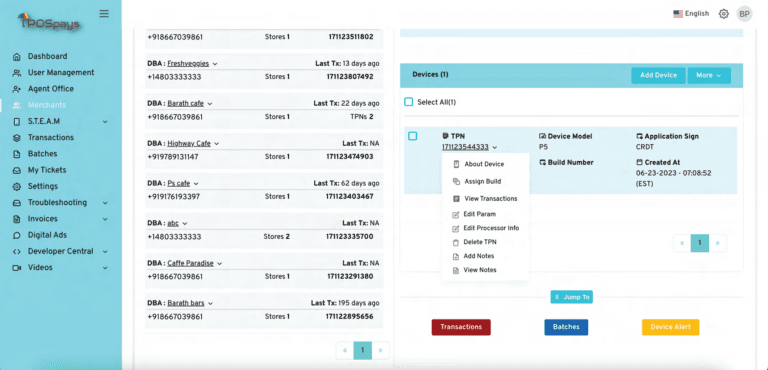Click the Add Device button
This screenshot has height=370, width=768.
658,75
